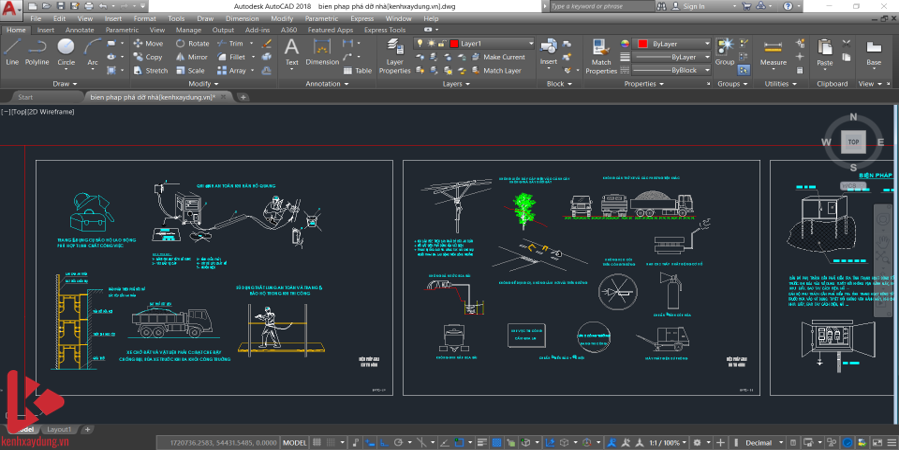Click the keyword search input field
899x450 pixels.
click(x=598, y=6)
